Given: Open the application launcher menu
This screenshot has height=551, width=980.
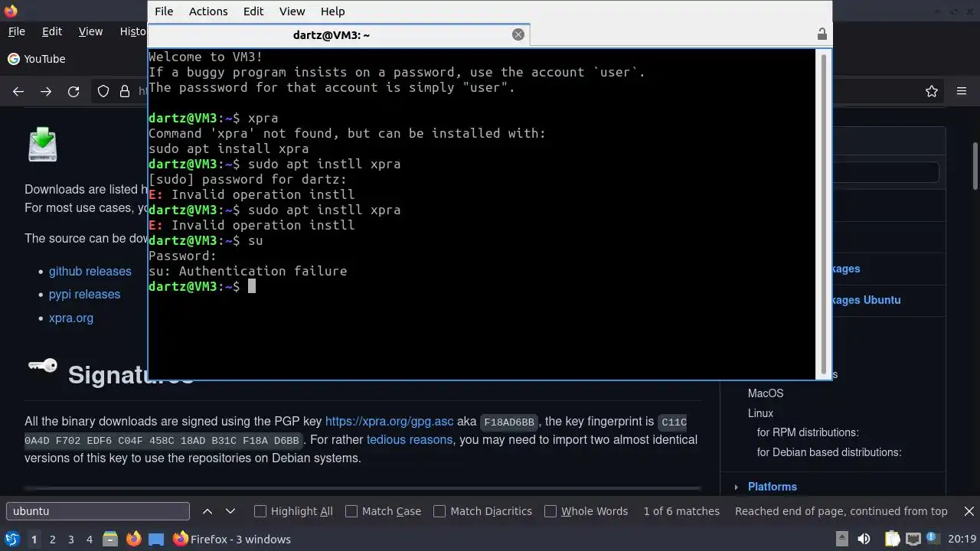Looking at the screenshot, I should tap(11, 540).
